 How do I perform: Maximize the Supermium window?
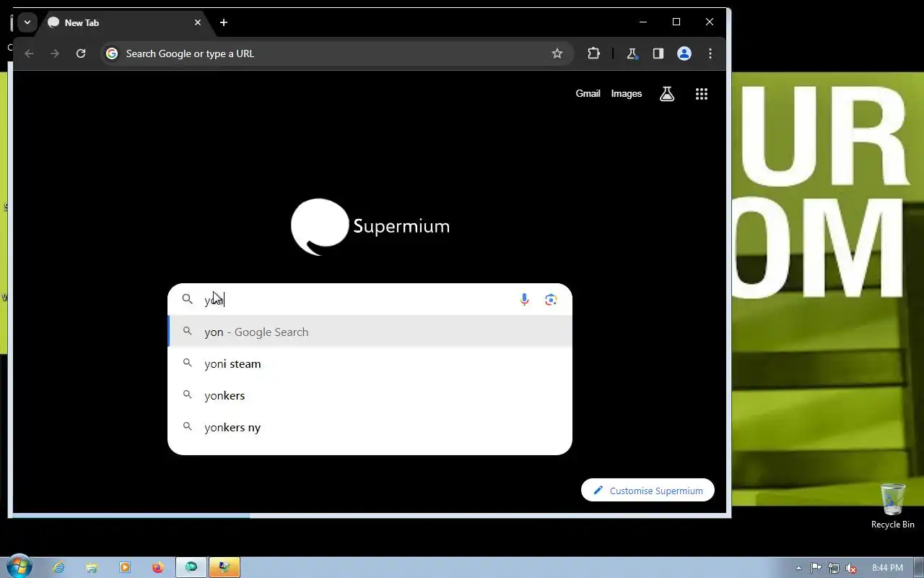(676, 22)
